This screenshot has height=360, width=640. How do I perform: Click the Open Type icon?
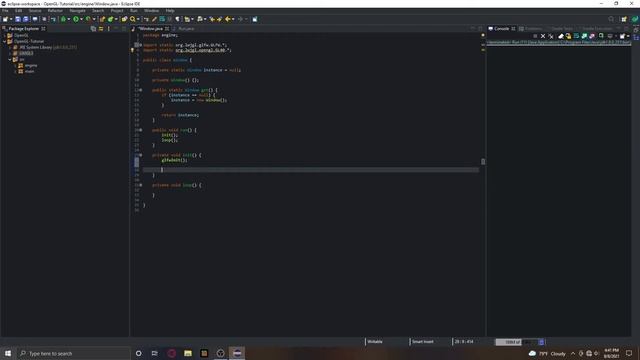[124, 19]
